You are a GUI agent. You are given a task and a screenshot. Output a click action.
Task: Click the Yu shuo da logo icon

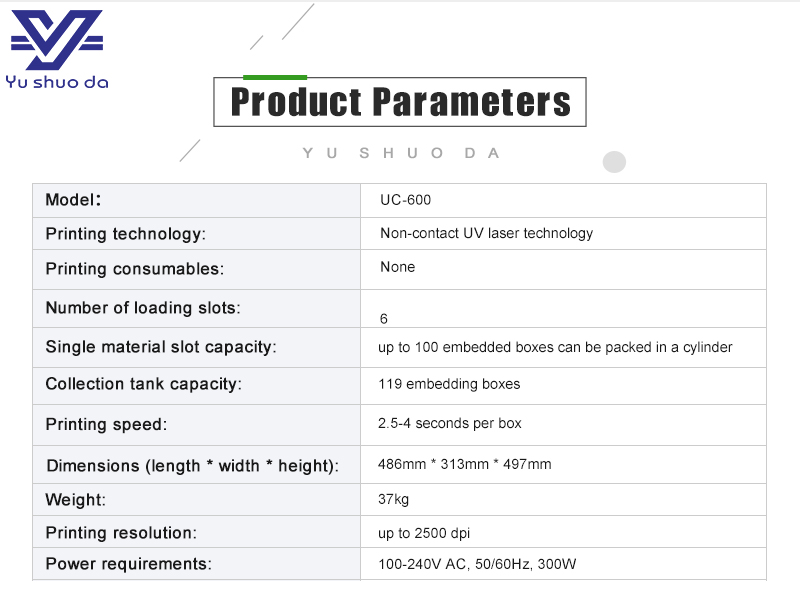pos(56,41)
